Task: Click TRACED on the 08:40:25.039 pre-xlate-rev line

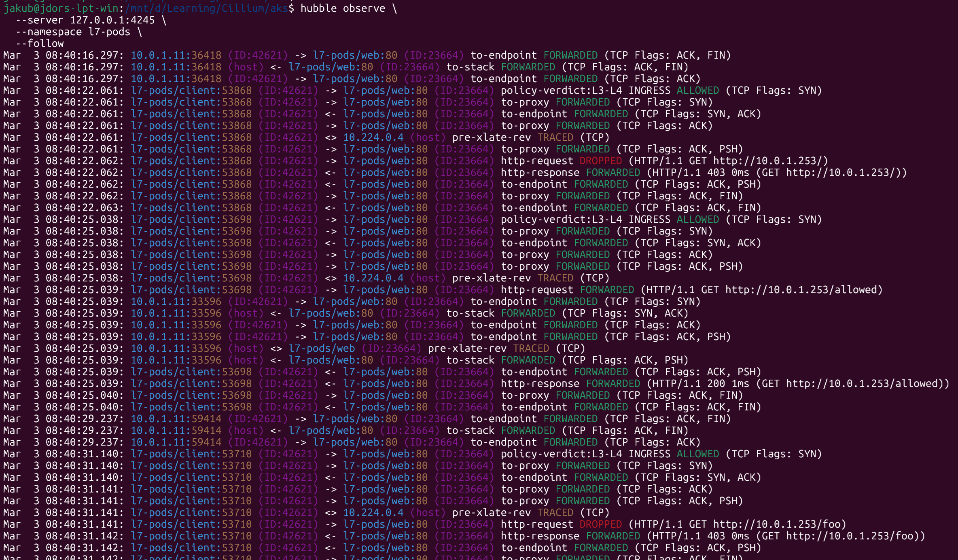Action: (x=531, y=348)
